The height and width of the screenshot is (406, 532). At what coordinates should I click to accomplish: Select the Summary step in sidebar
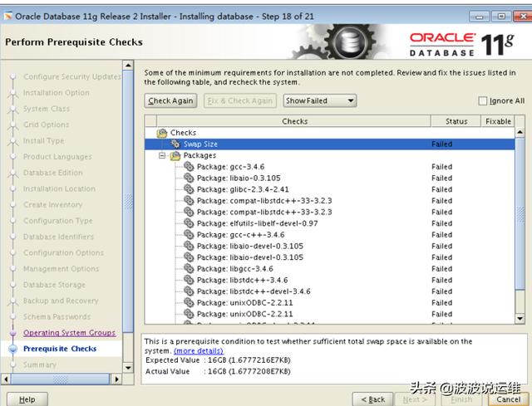pyautogui.click(x=40, y=364)
